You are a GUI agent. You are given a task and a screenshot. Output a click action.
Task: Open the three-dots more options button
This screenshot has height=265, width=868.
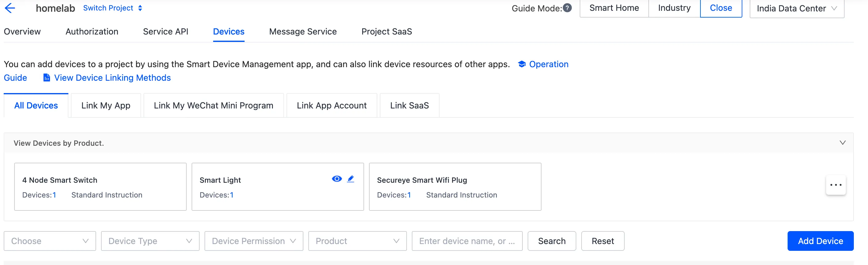(836, 185)
